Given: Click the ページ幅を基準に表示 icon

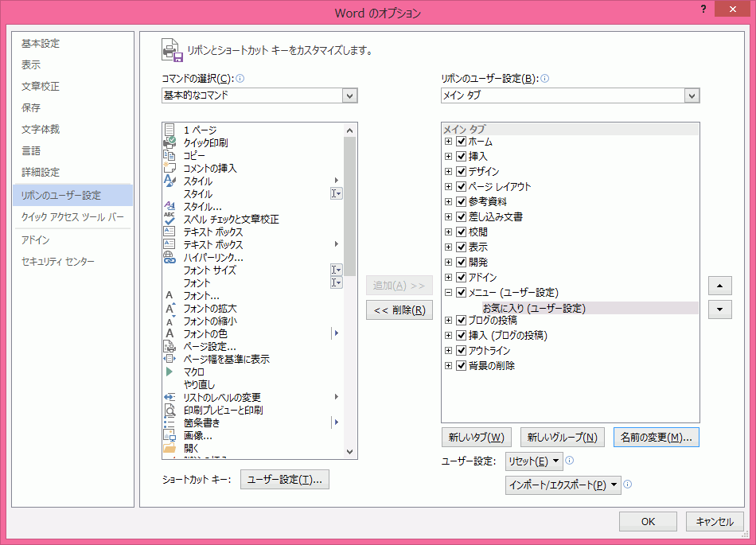Looking at the screenshot, I should point(170,359).
